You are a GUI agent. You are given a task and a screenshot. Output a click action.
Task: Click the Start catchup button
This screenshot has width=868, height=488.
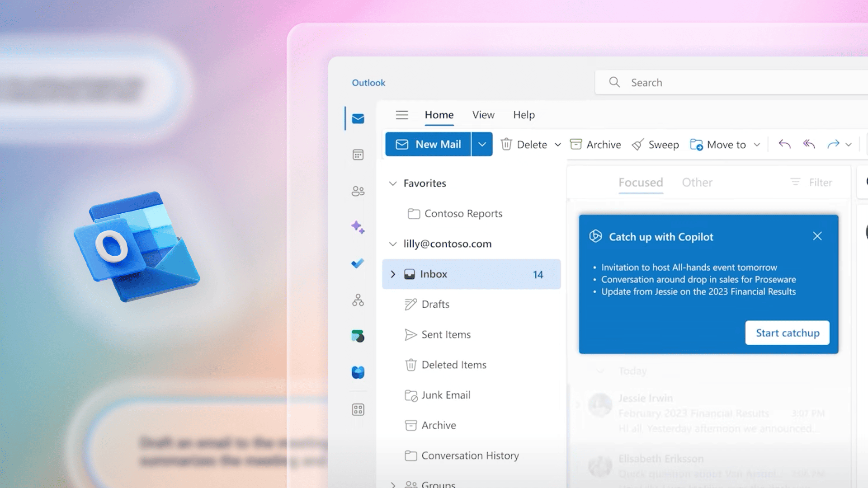(x=787, y=333)
